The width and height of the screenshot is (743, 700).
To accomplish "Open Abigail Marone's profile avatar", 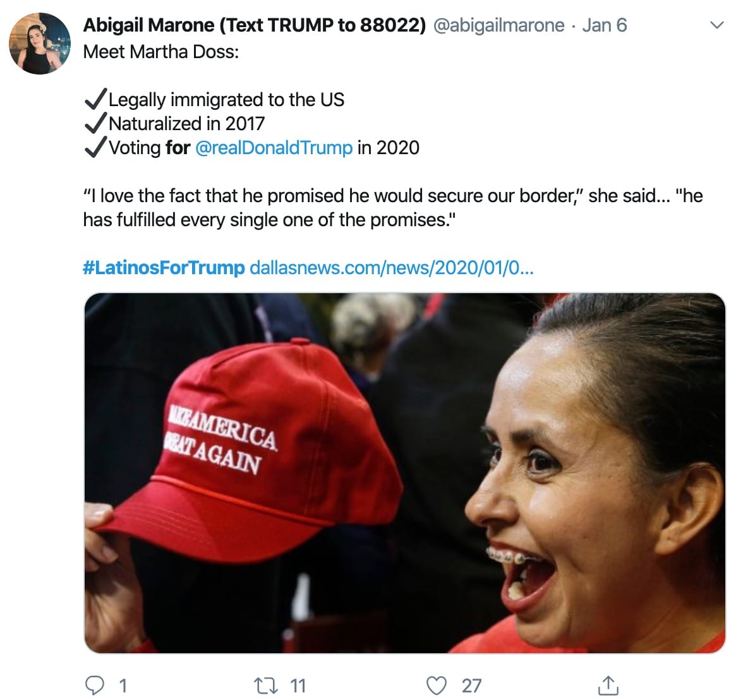I will 40,43.
